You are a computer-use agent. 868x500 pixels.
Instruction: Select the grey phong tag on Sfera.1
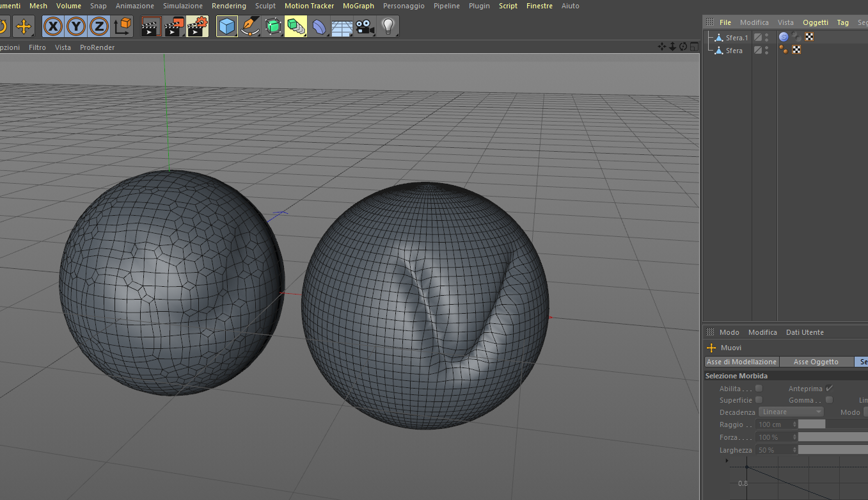click(796, 37)
